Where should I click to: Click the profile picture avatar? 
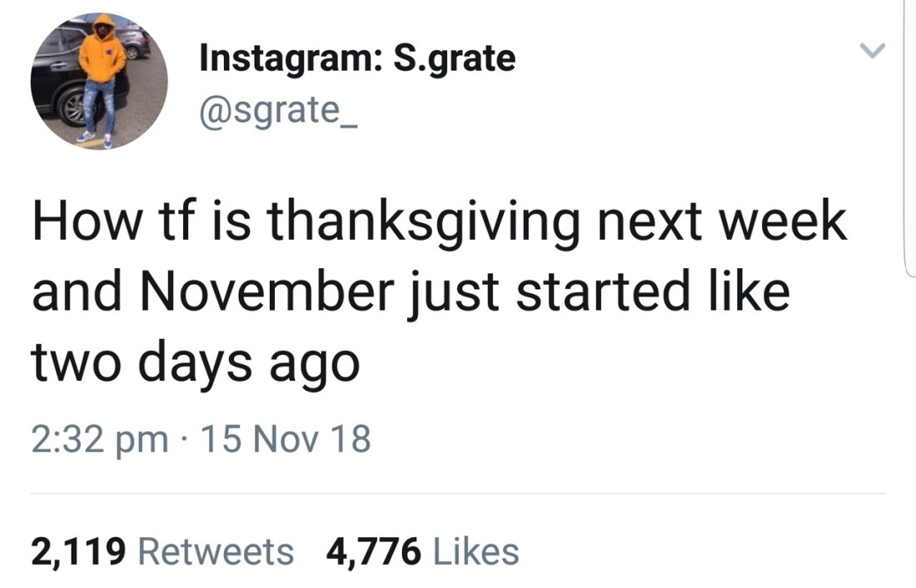coord(99,82)
